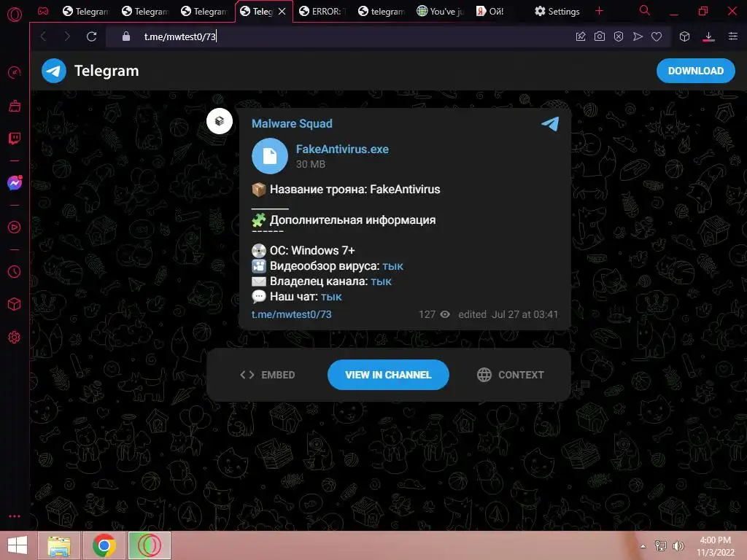
Task: Open t.me/mwtest0/73 post link
Action: (x=291, y=314)
